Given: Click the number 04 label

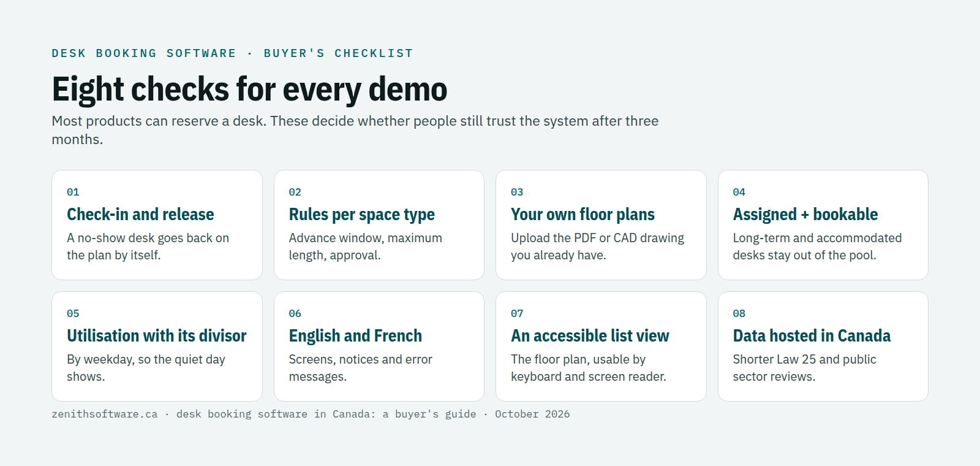Looking at the screenshot, I should (739, 192).
